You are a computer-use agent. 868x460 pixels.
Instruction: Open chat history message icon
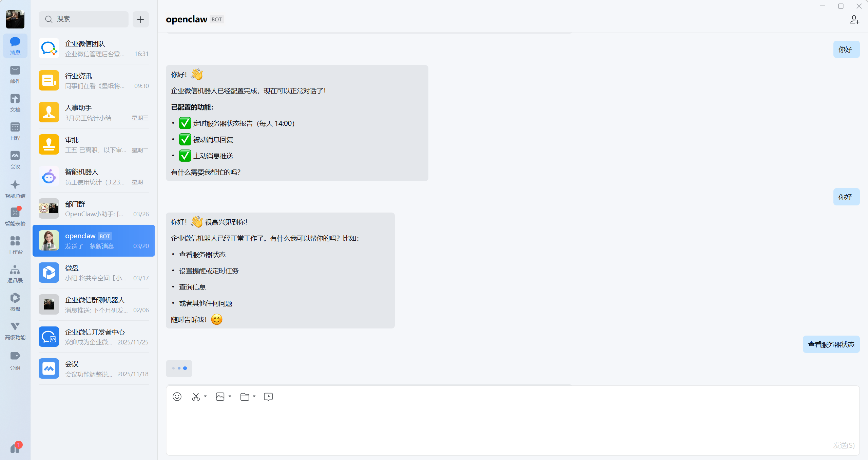click(268, 397)
